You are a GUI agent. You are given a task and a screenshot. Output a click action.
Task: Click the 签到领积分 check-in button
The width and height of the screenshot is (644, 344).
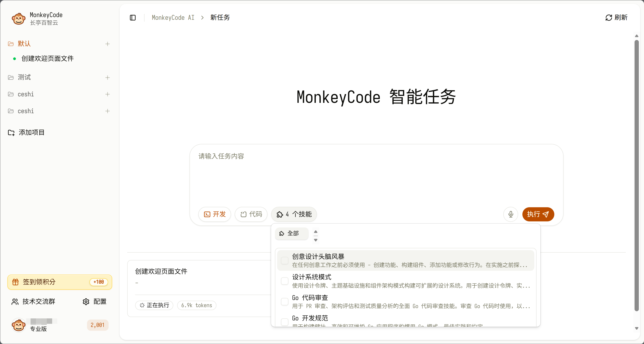pos(60,282)
